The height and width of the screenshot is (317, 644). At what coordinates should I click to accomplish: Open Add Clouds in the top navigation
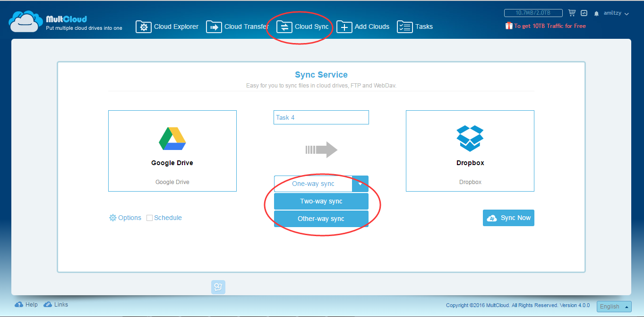(363, 27)
